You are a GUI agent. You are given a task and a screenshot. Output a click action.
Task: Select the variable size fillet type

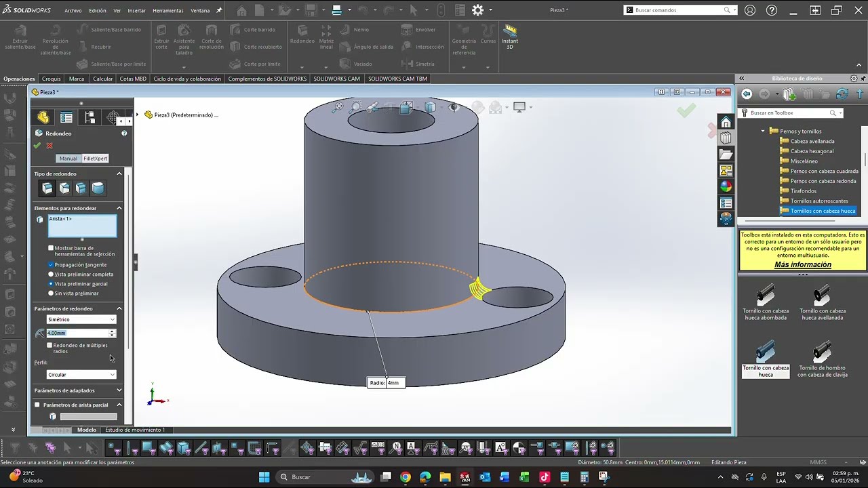(x=64, y=188)
